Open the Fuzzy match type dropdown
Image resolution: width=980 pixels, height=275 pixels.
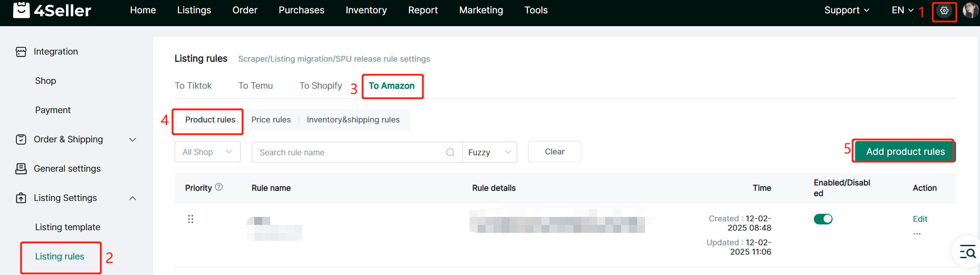pos(490,152)
